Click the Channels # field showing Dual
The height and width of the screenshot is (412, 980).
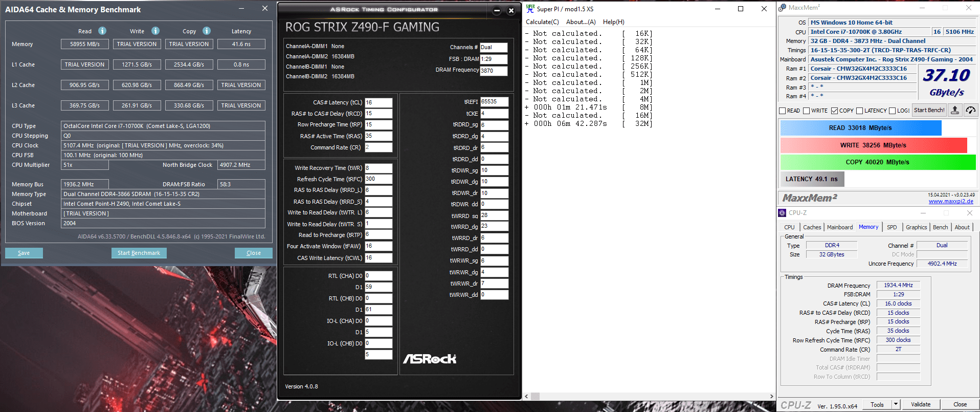coord(494,47)
